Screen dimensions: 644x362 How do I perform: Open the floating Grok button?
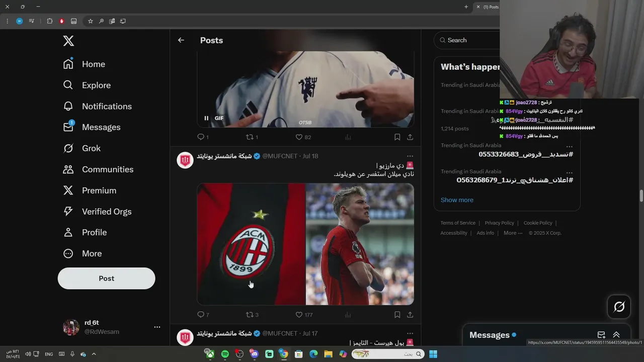click(619, 307)
